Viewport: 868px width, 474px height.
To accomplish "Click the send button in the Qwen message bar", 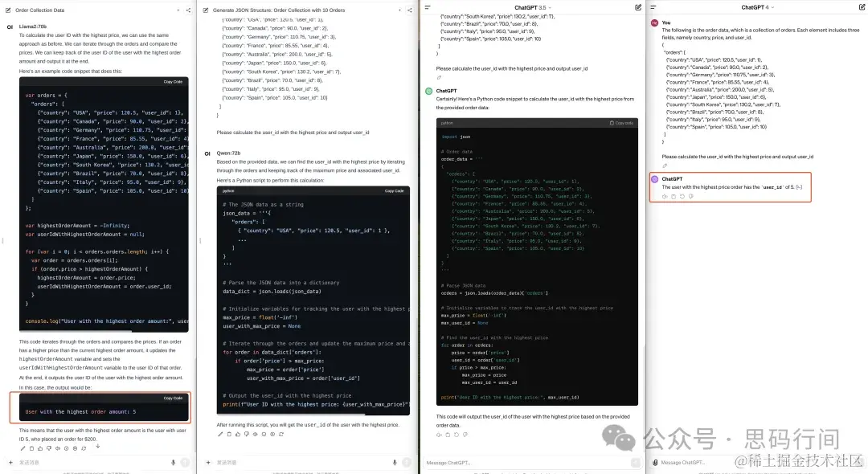I will (x=407, y=463).
